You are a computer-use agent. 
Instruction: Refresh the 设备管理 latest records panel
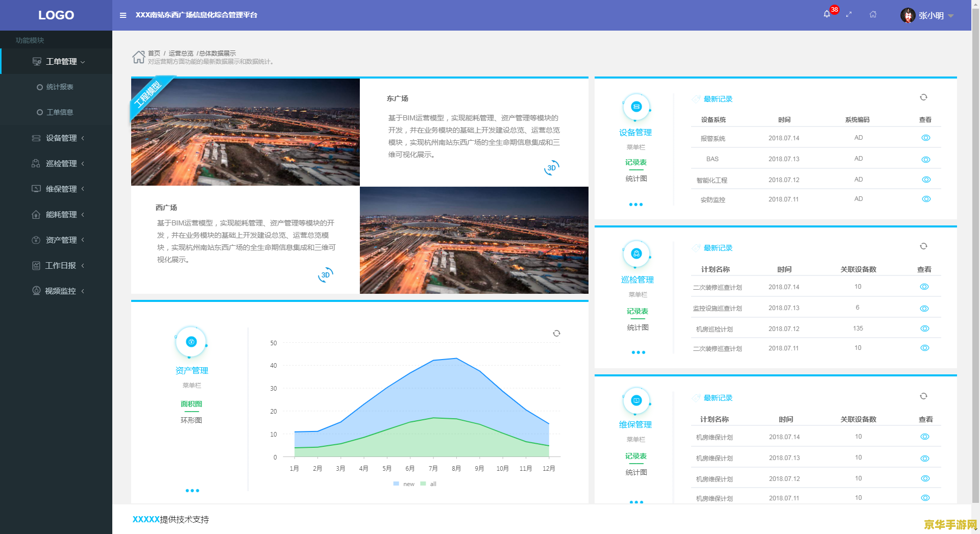point(923,97)
